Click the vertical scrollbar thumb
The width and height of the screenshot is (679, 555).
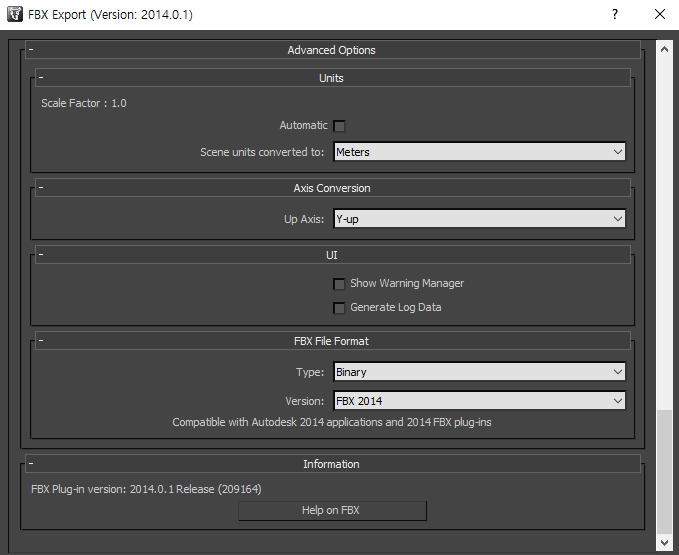click(x=664, y=472)
